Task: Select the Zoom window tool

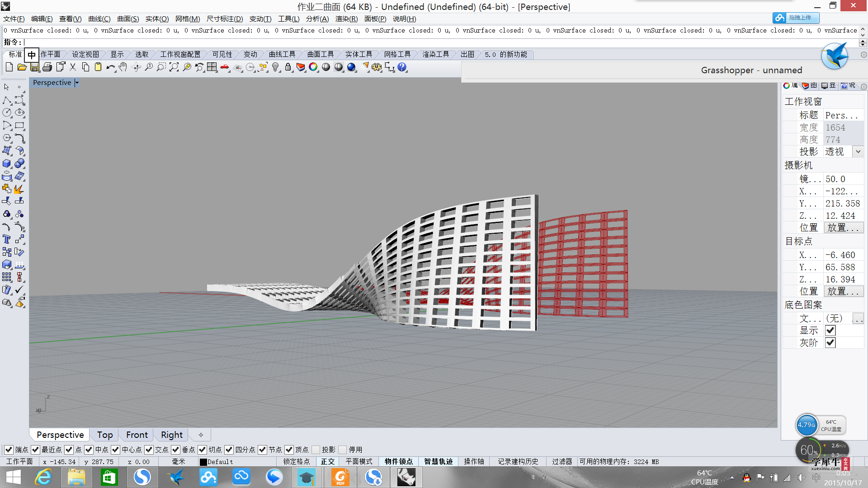Action: tap(161, 67)
